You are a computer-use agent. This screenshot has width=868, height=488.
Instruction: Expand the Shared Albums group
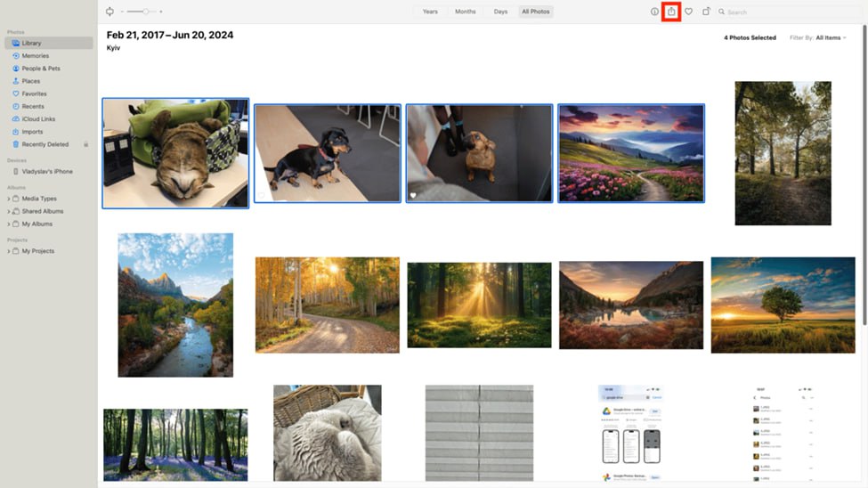[x=42, y=211]
